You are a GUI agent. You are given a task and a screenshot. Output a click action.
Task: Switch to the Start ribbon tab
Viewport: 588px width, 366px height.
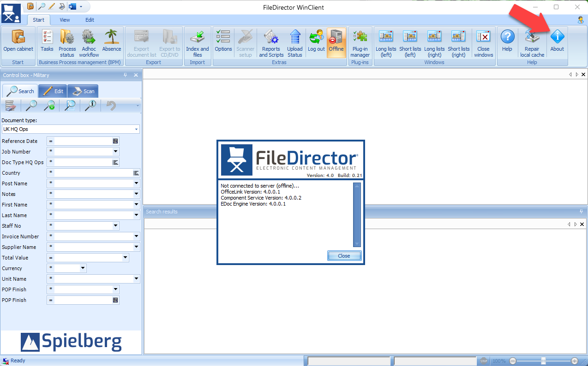pos(39,20)
